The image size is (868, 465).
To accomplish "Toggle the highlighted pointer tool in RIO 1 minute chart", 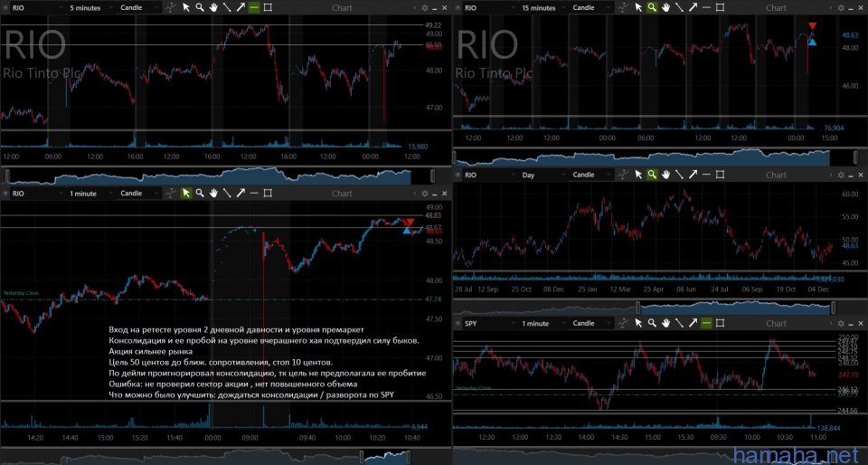I will 186,194.
